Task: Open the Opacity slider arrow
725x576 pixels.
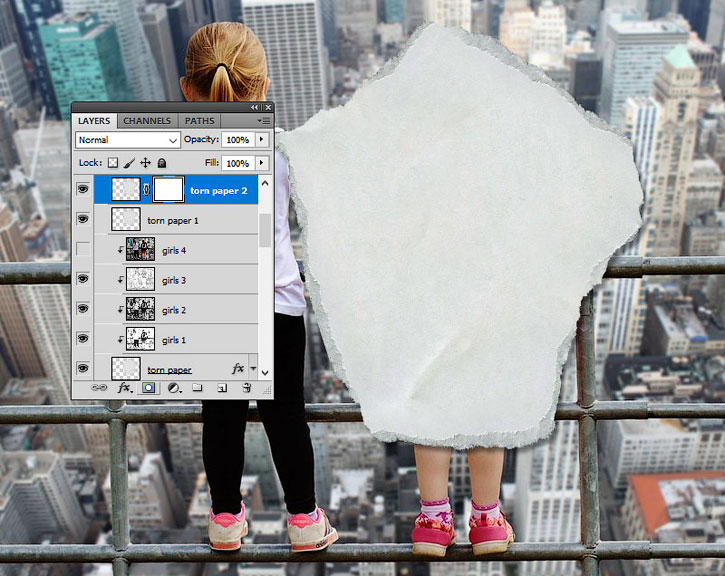Action: (x=262, y=140)
